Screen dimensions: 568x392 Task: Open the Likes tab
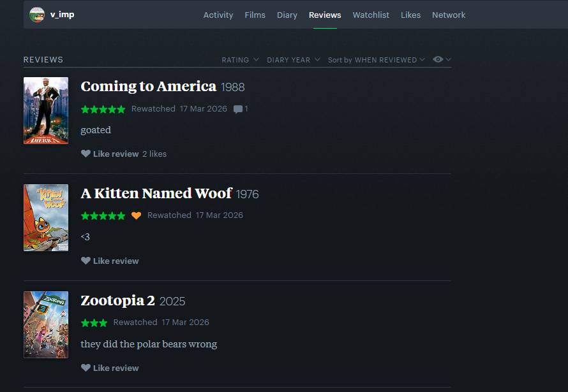coord(411,15)
